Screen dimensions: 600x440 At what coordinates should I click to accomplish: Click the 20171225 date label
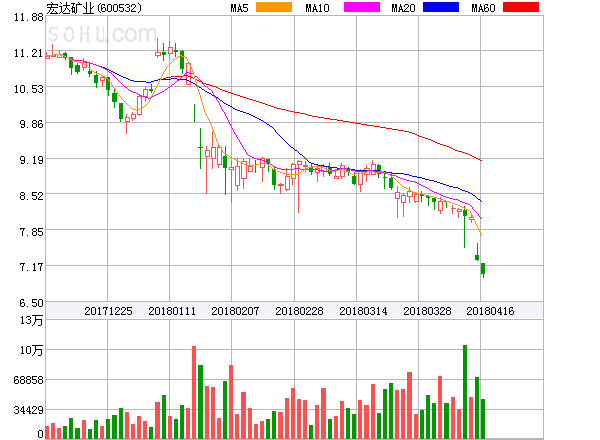point(108,311)
